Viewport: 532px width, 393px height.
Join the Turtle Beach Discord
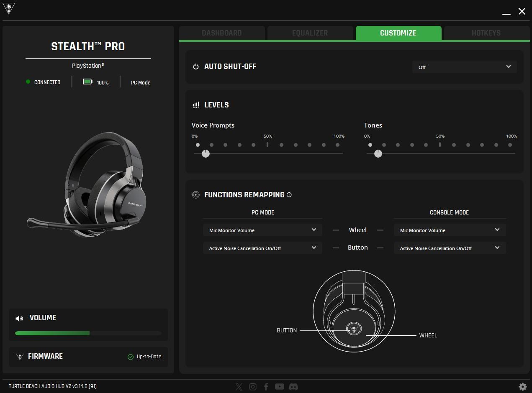[293, 387]
